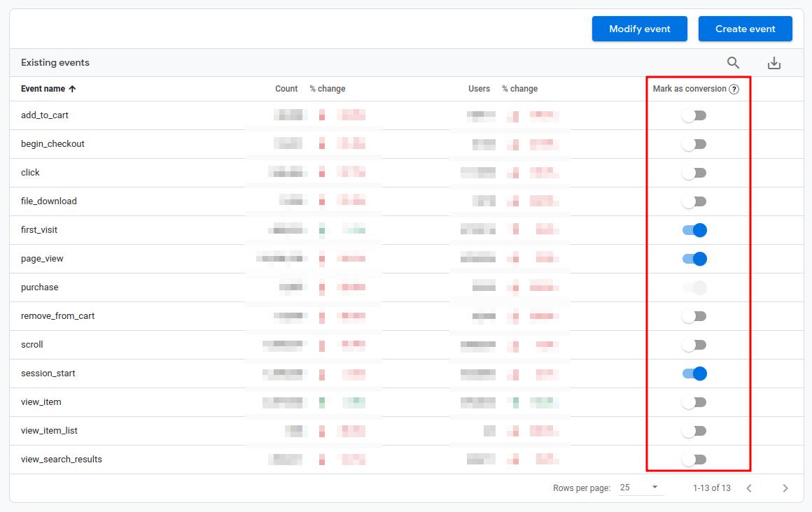Click the Create event button
The width and height of the screenshot is (812, 512).
point(745,29)
